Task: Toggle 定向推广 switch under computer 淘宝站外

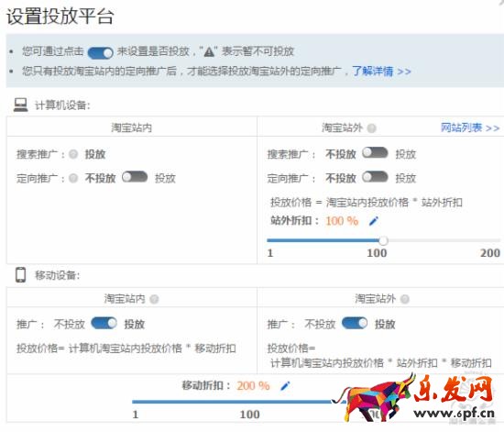Action: coord(375,177)
